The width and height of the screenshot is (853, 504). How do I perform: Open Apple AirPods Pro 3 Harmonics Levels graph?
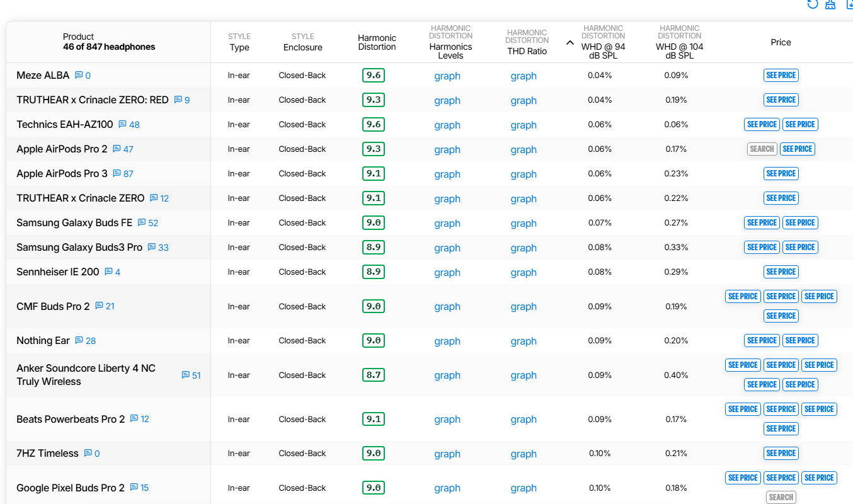click(x=447, y=175)
